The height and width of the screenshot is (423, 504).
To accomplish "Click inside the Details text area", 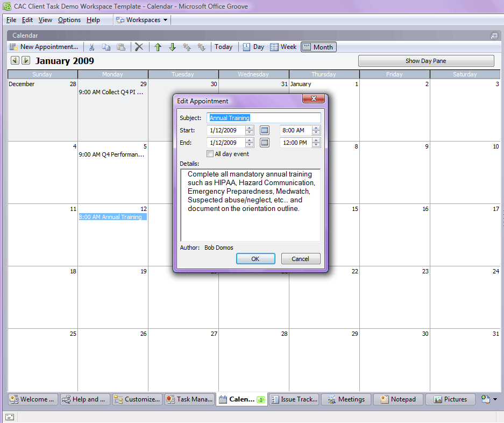I will 251,205.
